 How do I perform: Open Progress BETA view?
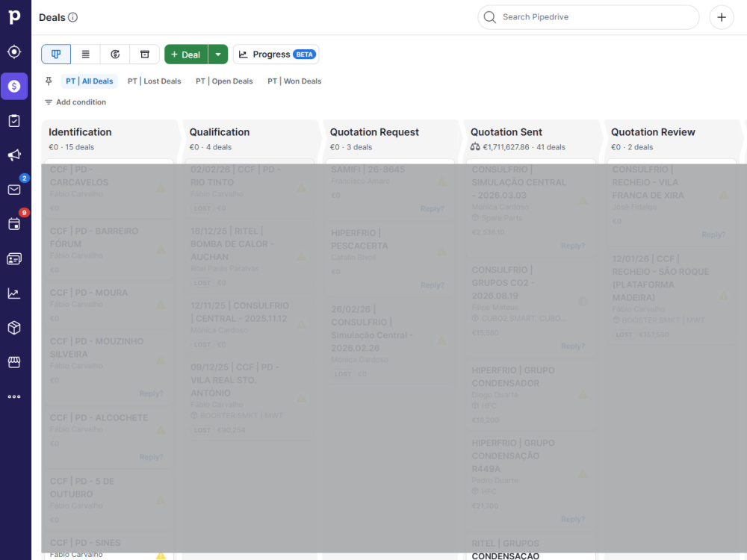click(x=276, y=55)
